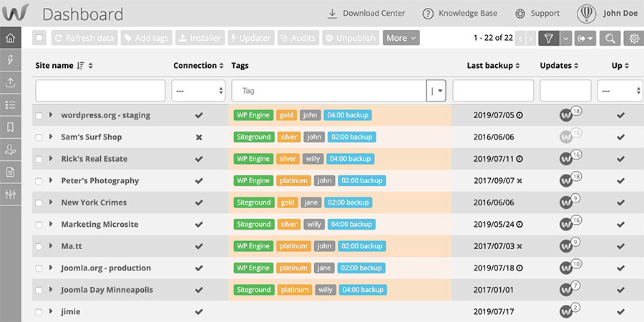
Task: Click the Updates filter field
Action: [565, 90]
